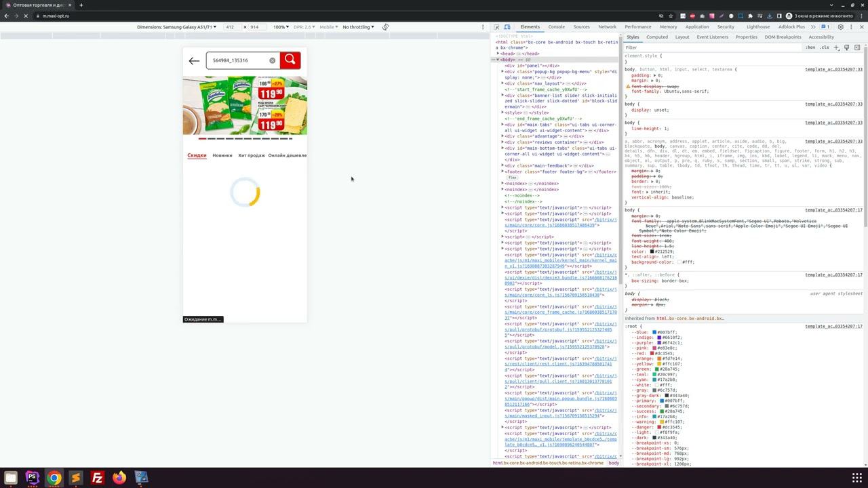The height and width of the screenshot is (488, 868).
Task: Open the No throttling dropdown
Action: [358, 27]
